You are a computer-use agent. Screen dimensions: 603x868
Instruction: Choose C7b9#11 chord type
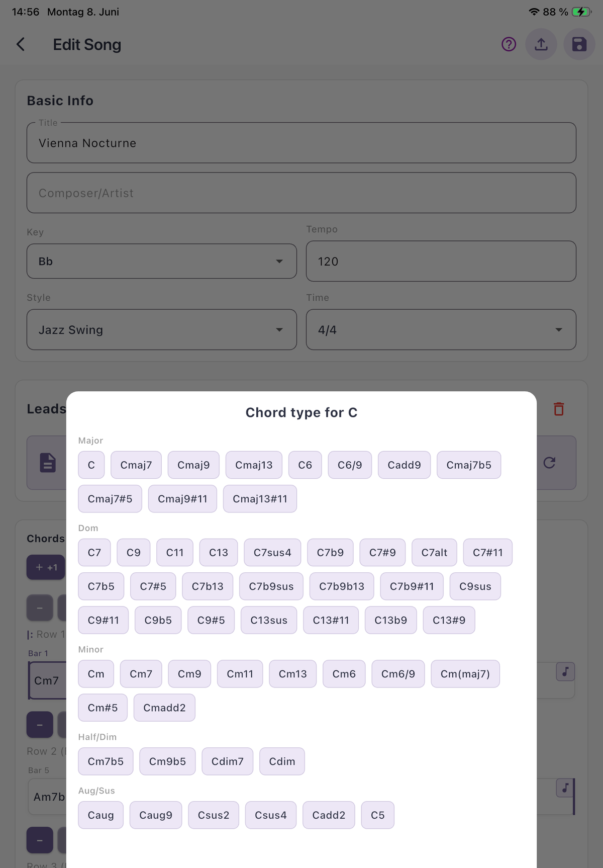412,586
